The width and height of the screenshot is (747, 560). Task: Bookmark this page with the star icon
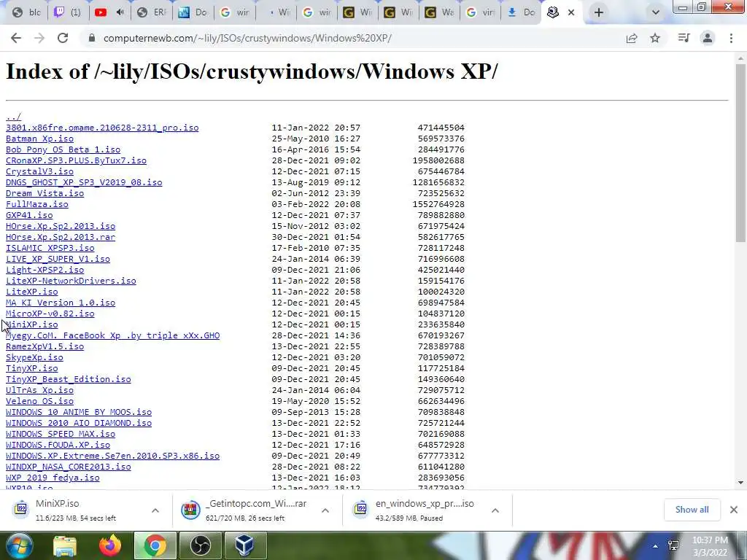(x=655, y=38)
